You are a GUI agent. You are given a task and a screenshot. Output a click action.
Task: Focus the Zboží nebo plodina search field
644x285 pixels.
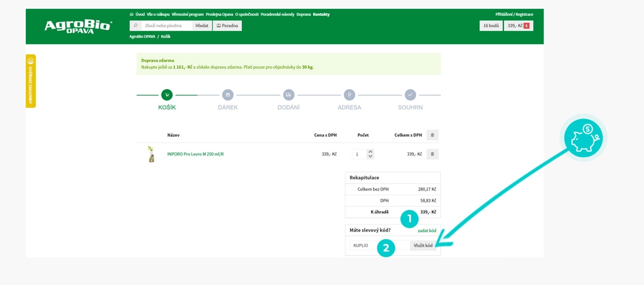[x=167, y=25]
